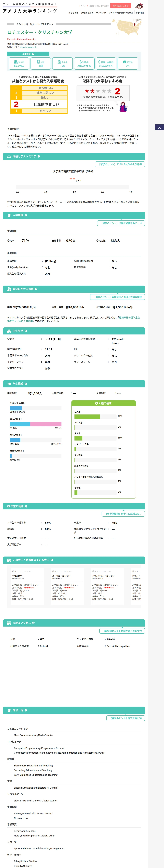The height and width of the screenshot is (868, 164).
Task: Open 州から探す menu
Action: click(73, 13)
